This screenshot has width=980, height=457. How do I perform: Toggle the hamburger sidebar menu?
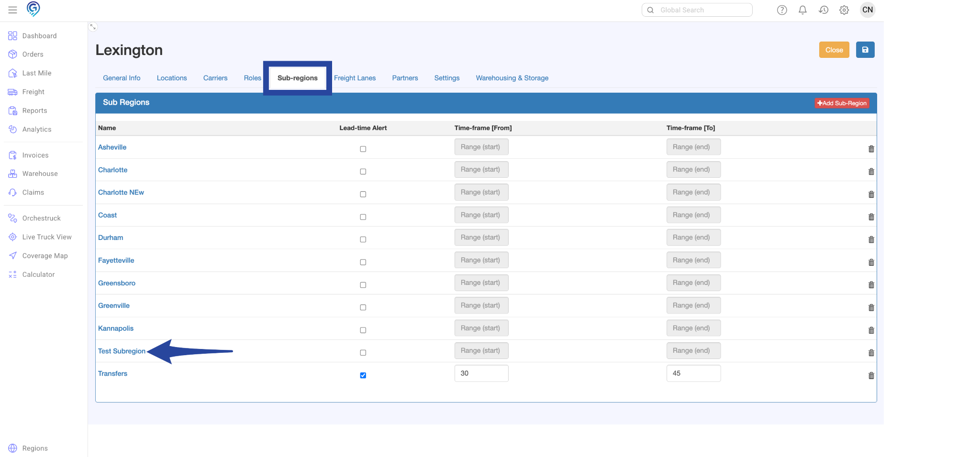13,10
